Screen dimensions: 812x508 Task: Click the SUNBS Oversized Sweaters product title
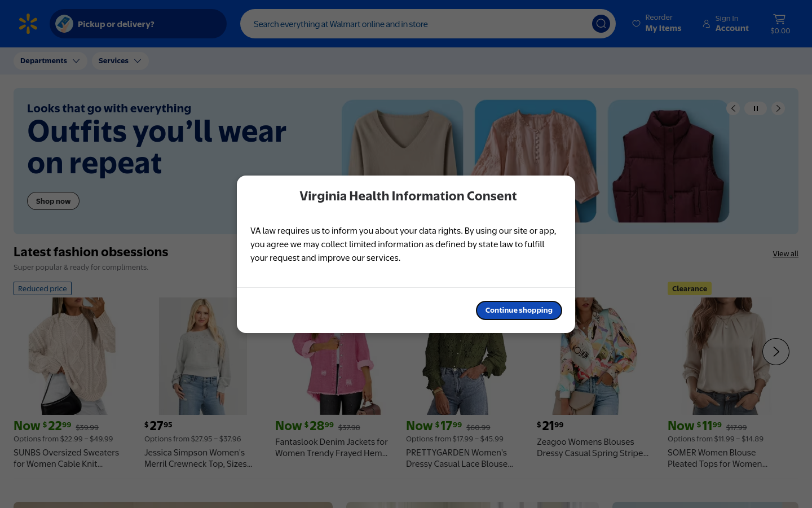(67, 458)
